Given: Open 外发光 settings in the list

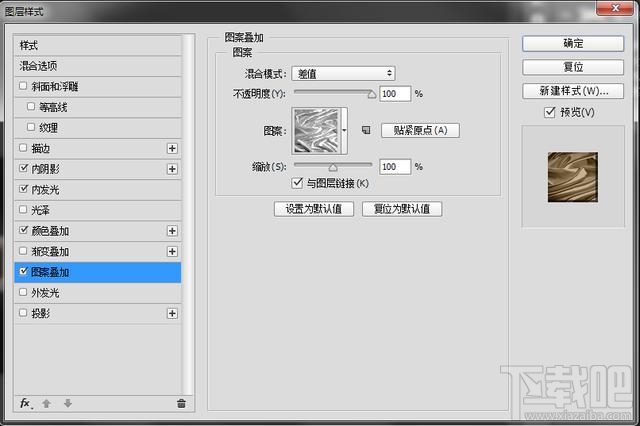Looking at the screenshot, I should [x=98, y=293].
